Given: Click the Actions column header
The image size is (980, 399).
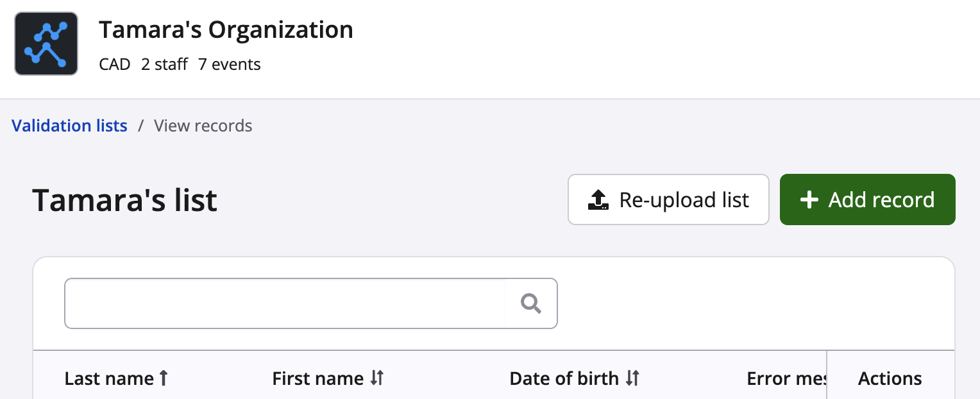Looking at the screenshot, I should pyautogui.click(x=890, y=378).
